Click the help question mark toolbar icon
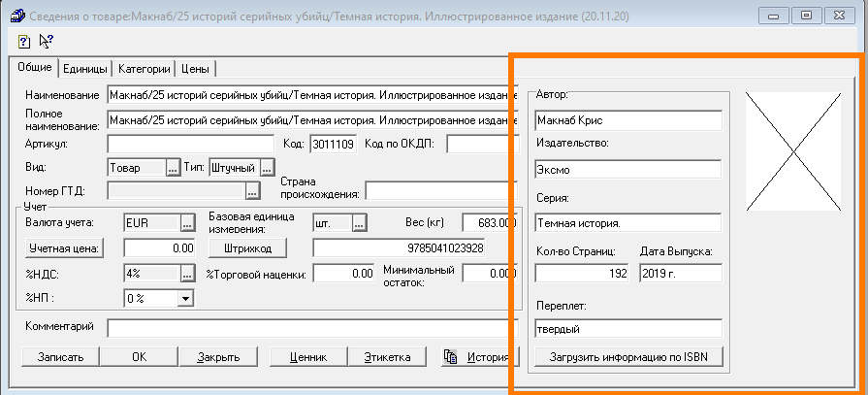Screen dimensions: 868x395 click(x=24, y=41)
